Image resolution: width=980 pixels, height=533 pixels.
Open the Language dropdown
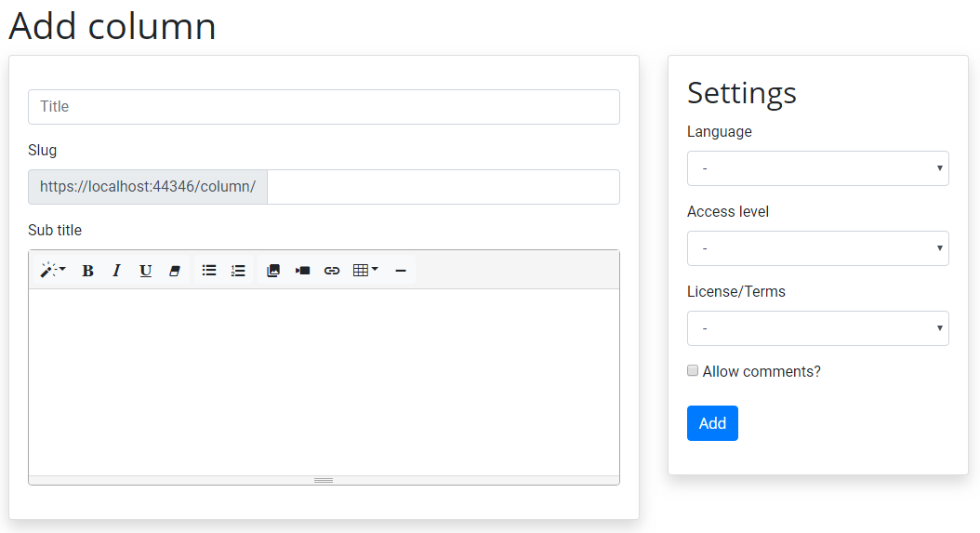coord(817,168)
